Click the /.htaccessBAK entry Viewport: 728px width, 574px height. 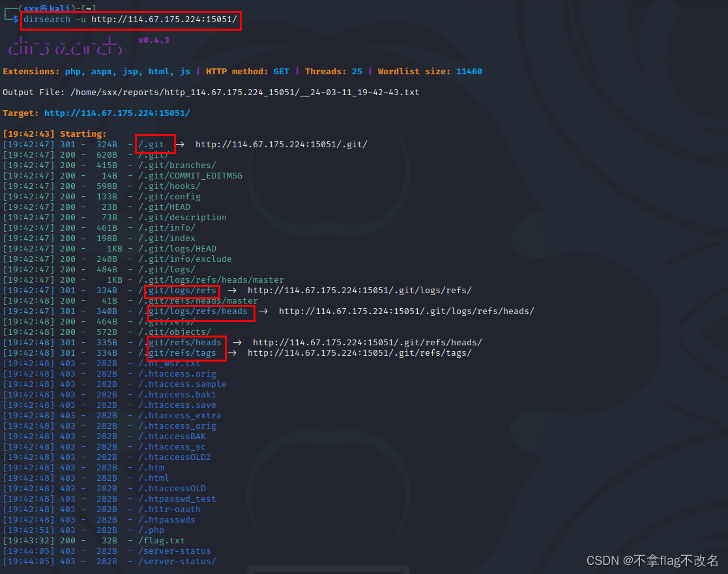pos(172,437)
